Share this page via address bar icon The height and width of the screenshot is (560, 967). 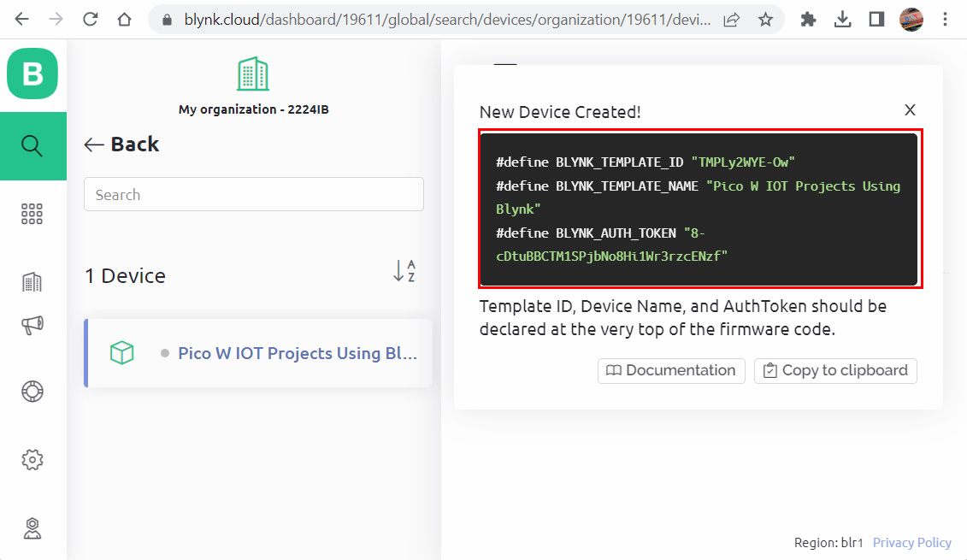[x=731, y=20]
